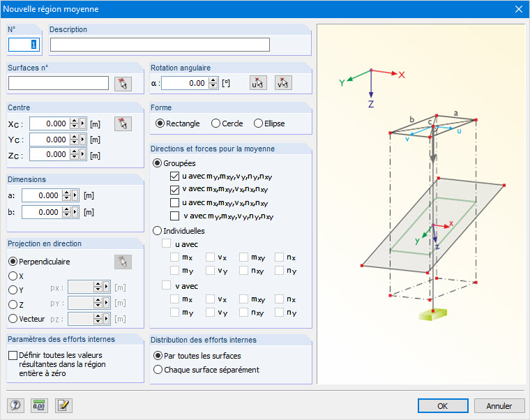Select rotation via v-axis pick icon

pyautogui.click(x=283, y=83)
